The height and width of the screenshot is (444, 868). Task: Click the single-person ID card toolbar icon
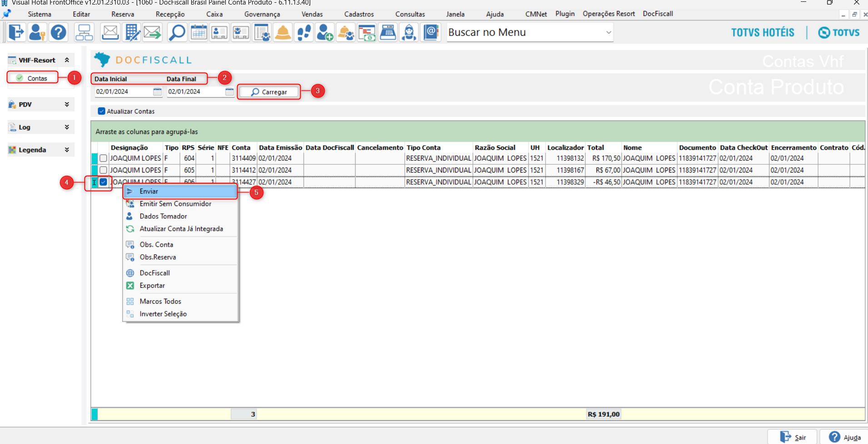point(219,32)
